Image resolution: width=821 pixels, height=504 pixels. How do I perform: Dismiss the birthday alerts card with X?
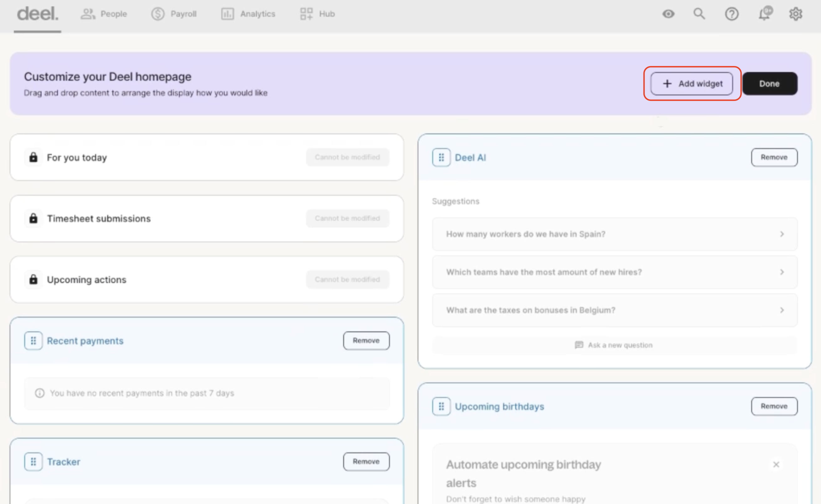pyautogui.click(x=776, y=465)
